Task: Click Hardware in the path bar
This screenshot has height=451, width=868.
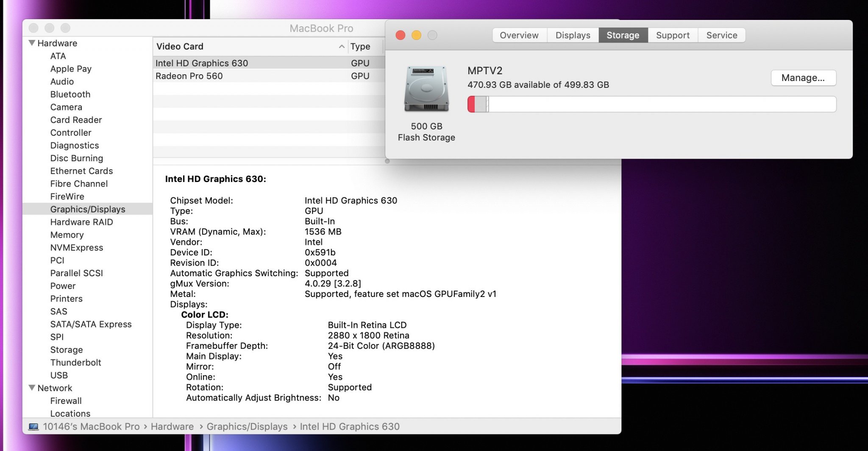Action: (x=172, y=426)
